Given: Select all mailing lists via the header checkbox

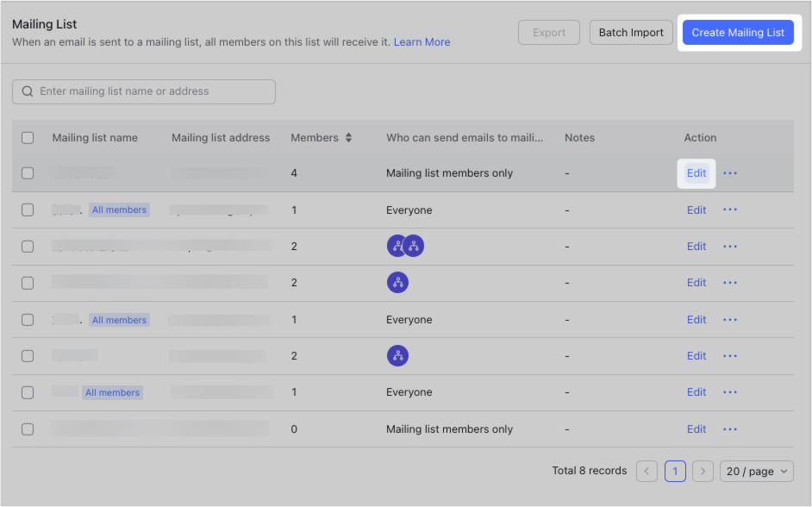Looking at the screenshot, I should [x=27, y=137].
